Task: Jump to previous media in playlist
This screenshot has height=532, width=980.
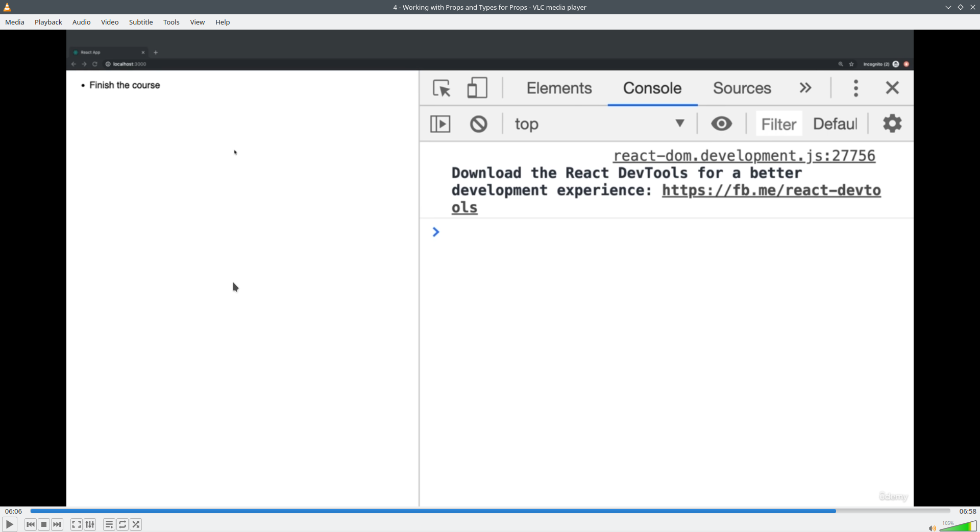Action: pyautogui.click(x=31, y=524)
